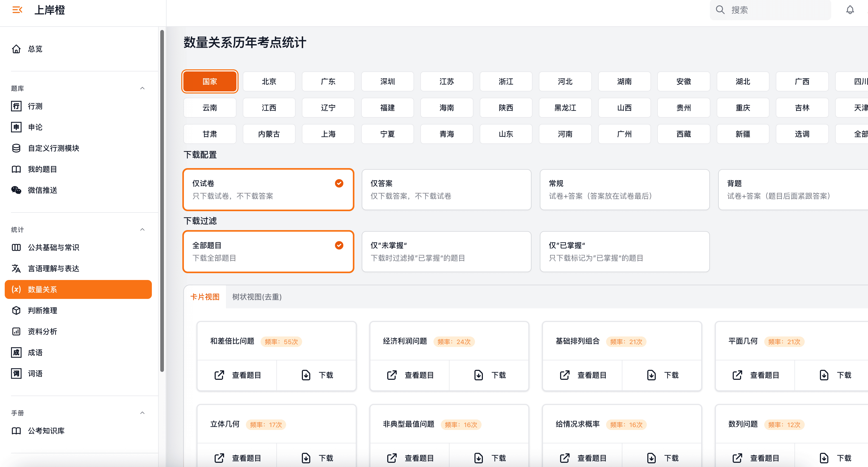This screenshot has width=868, height=467.
Task: Collapse the 手册 sidebar section
Action: (x=142, y=412)
